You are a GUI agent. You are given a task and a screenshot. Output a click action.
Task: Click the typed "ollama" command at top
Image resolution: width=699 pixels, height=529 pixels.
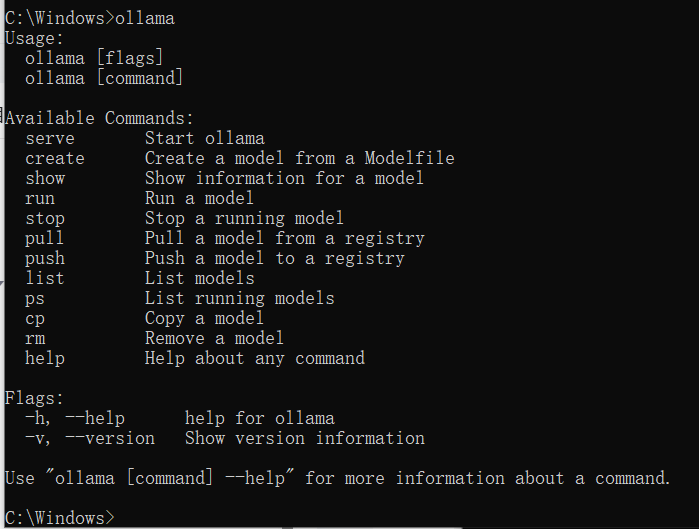pyautogui.click(x=145, y=18)
